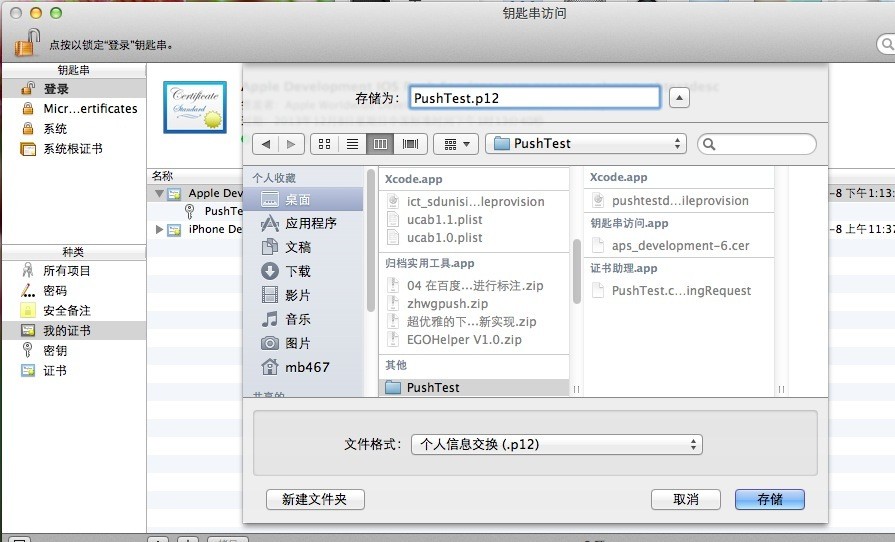Image resolution: width=895 pixels, height=542 pixels.
Task: Open the item arrangement dropdown
Action: [455, 144]
